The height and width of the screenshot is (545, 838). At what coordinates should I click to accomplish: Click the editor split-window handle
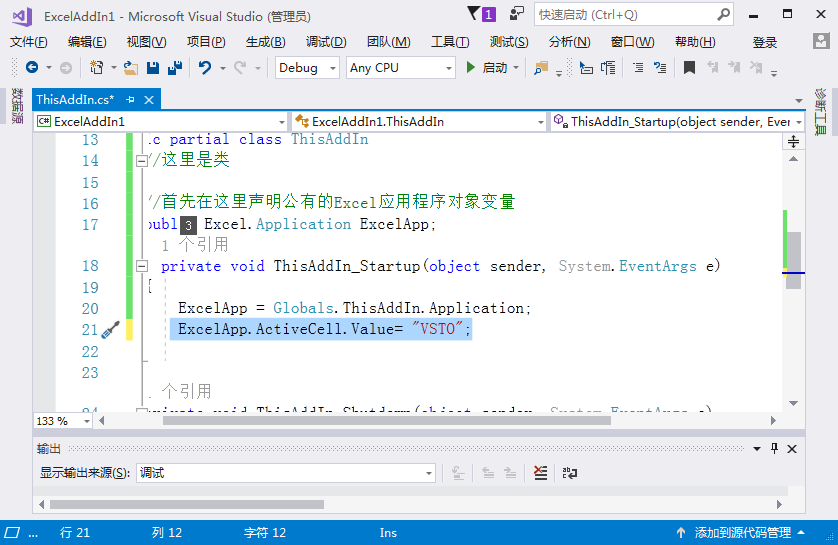[x=793, y=142]
